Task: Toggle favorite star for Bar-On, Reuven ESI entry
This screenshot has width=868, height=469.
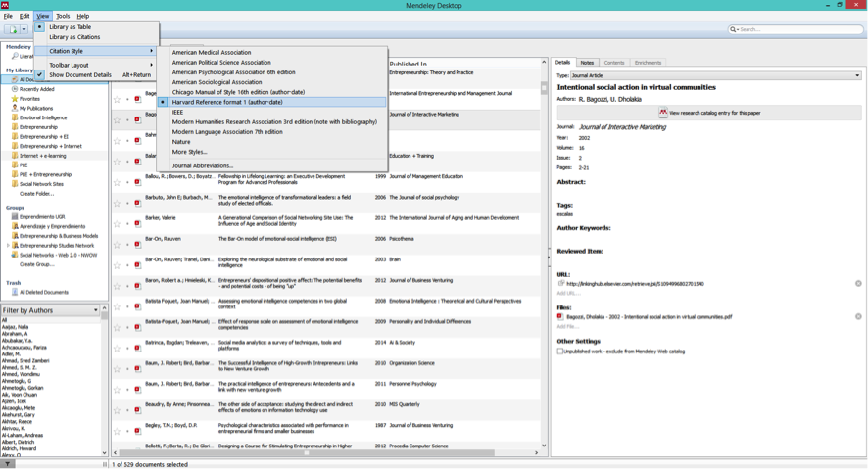Action: pyautogui.click(x=117, y=245)
